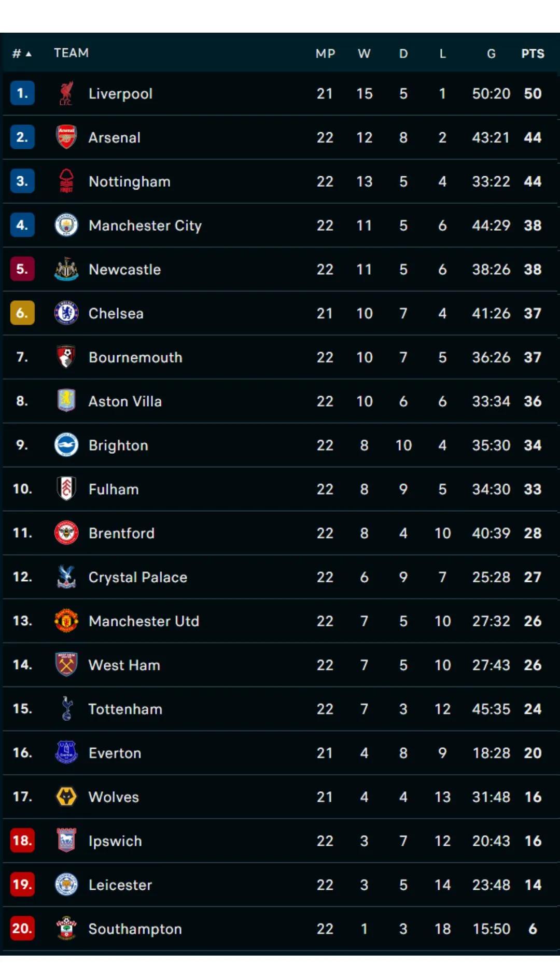The height and width of the screenshot is (980, 560).
Task: Click the Arsenal club badge
Action: 66,137
